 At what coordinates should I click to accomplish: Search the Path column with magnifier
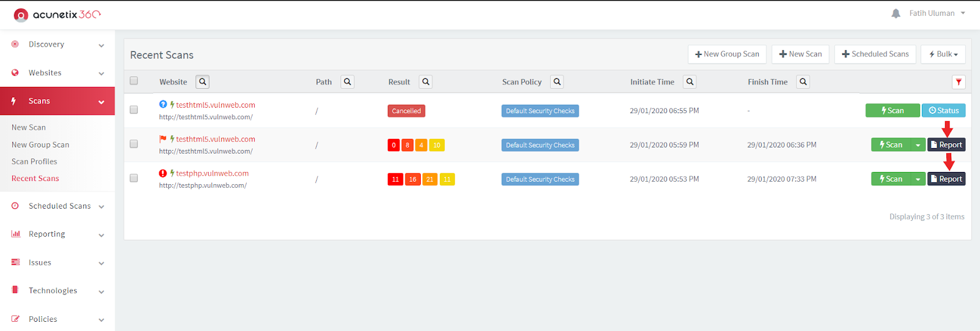347,81
